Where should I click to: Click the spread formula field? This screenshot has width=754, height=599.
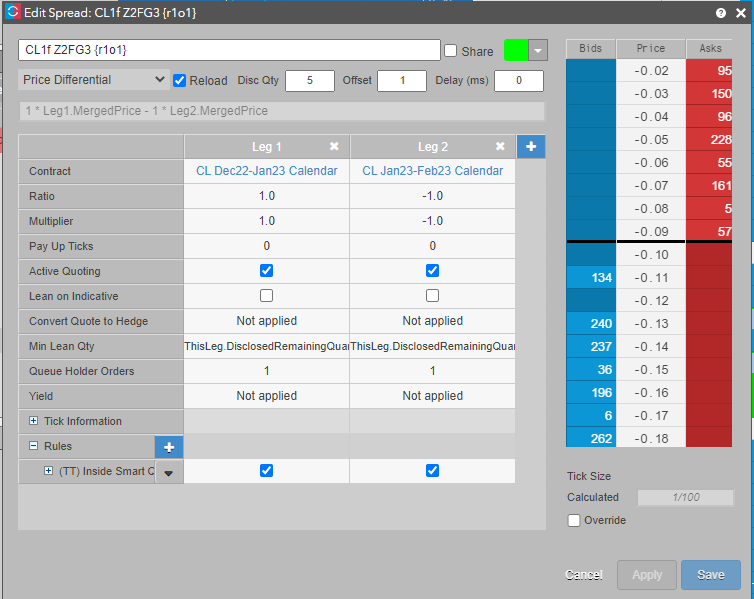(x=282, y=111)
